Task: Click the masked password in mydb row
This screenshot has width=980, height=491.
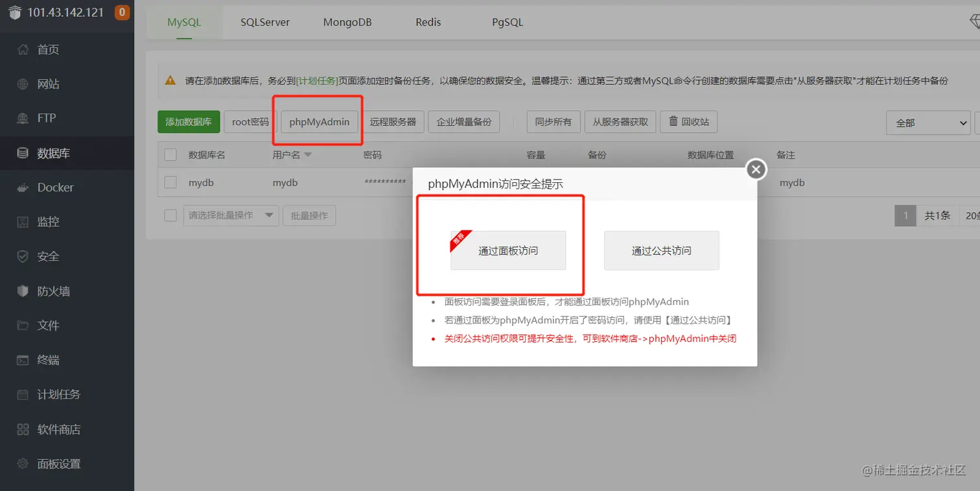Action: pos(385,183)
